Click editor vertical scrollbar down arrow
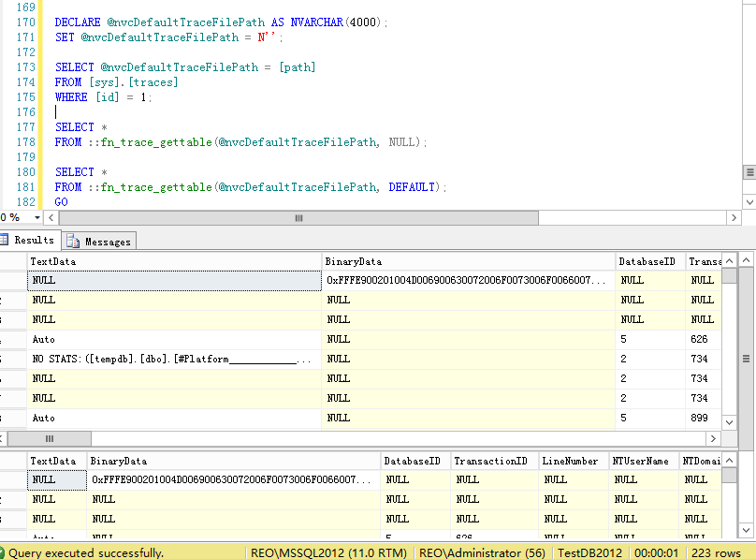This screenshot has height=559, width=756. (749, 202)
